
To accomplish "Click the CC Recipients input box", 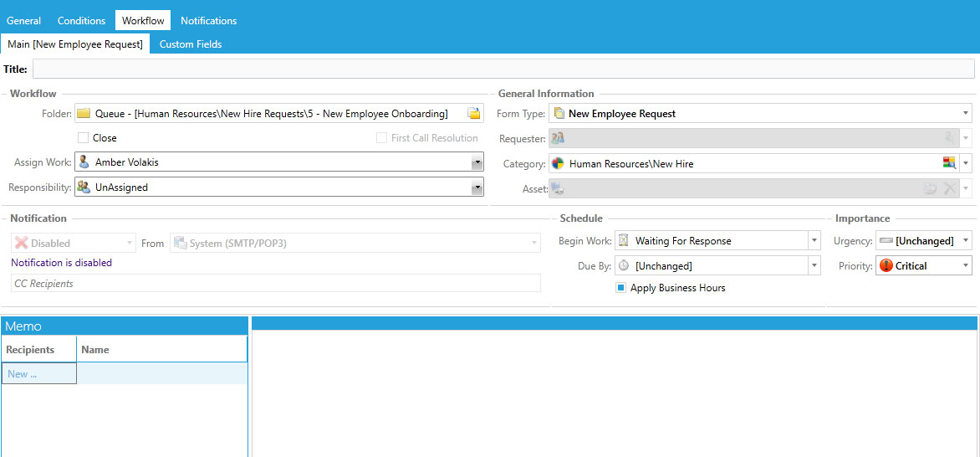I will pos(275,284).
